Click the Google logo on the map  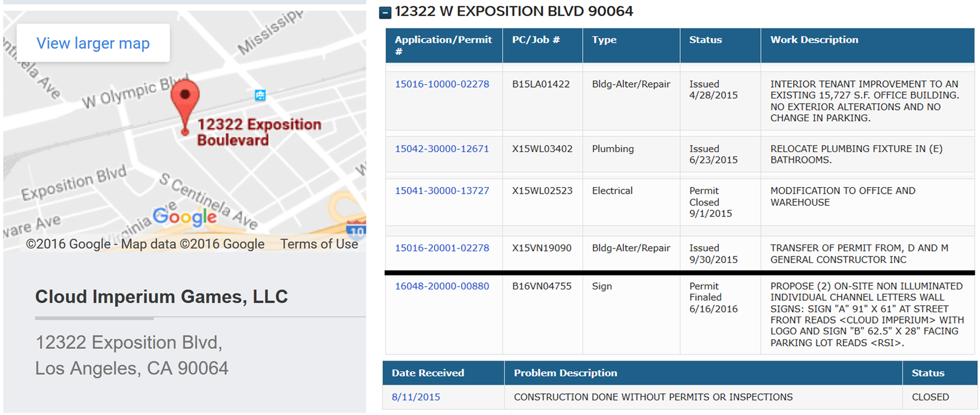(185, 216)
